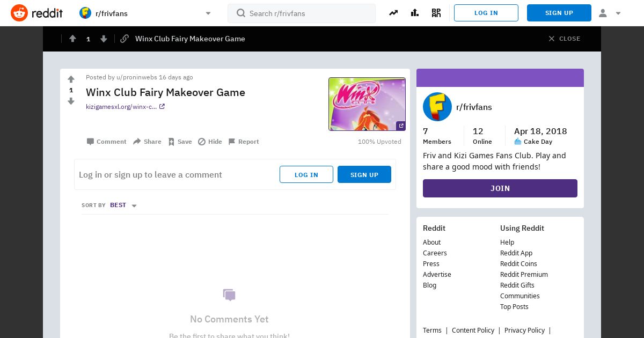
Task: Close the post overlay
Action: [x=565, y=39]
